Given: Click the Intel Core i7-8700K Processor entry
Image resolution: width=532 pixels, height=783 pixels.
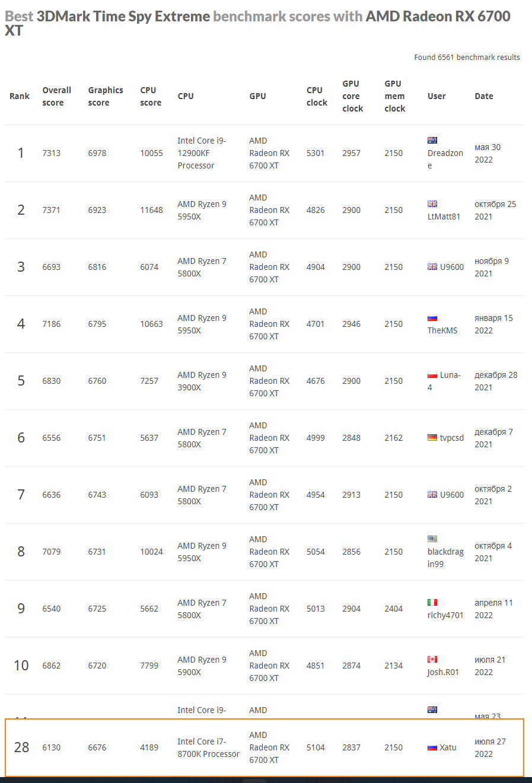Looking at the screenshot, I should (x=208, y=747).
